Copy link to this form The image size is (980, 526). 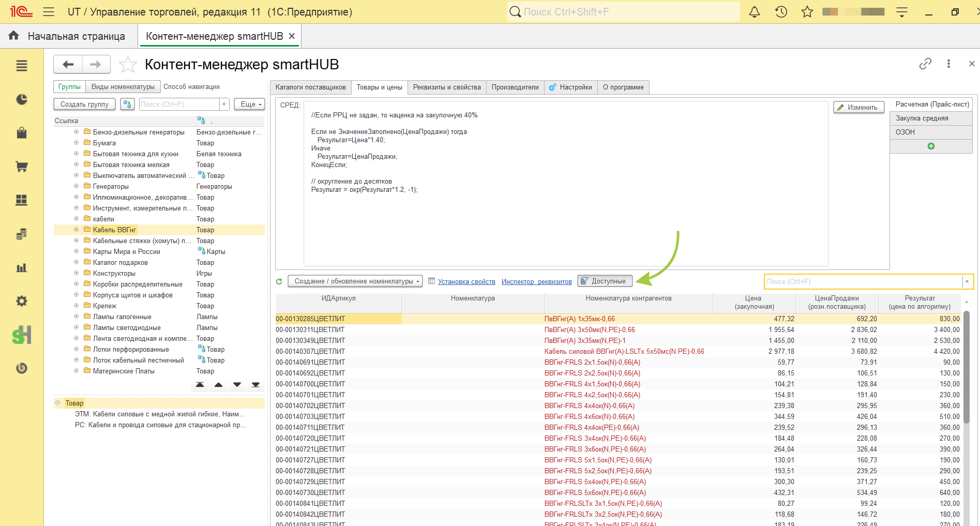(x=925, y=64)
